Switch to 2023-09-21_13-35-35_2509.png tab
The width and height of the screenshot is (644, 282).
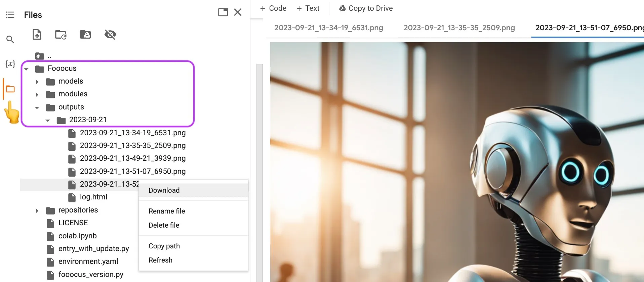[459, 28]
